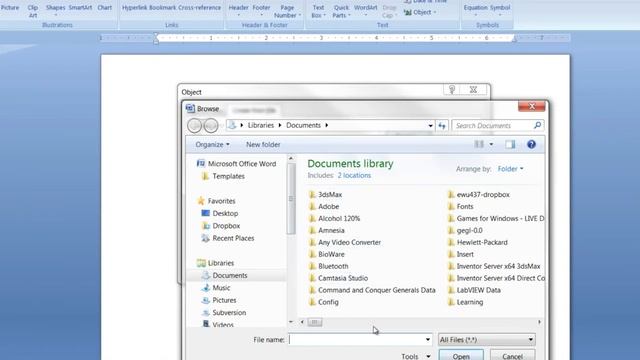The height and width of the screenshot is (360, 640).
Task: Click Favorites in the navigation pane
Action: click(216, 201)
